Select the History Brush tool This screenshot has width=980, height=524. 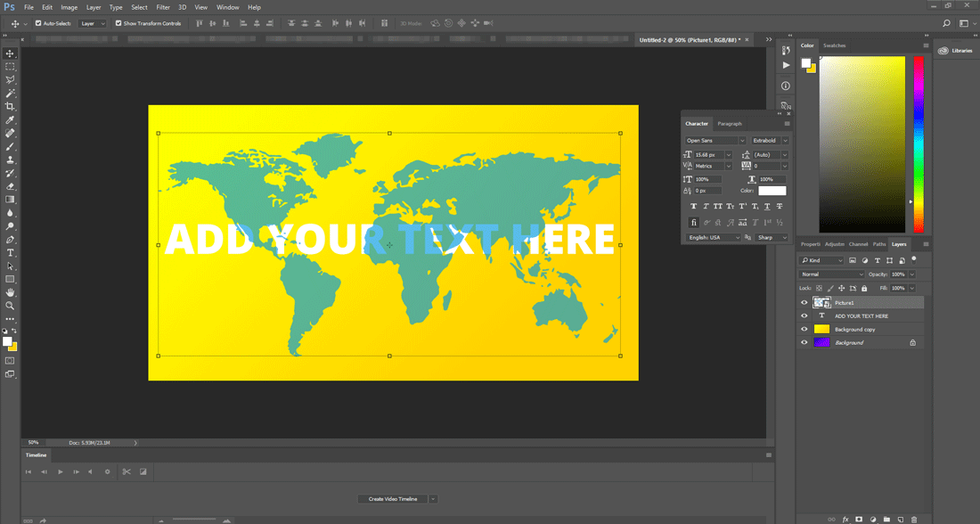click(10, 173)
